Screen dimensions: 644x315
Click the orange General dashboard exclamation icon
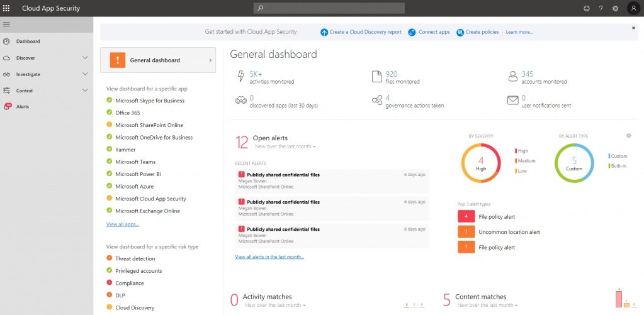point(118,60)
